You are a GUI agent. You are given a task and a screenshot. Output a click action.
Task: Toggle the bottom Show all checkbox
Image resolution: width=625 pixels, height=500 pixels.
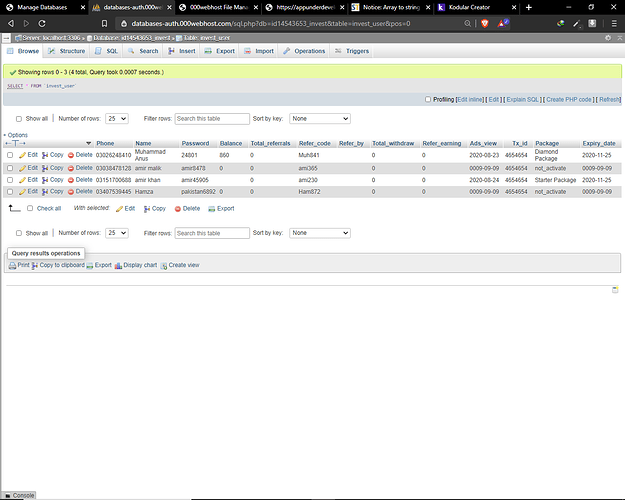coord(19,233)
